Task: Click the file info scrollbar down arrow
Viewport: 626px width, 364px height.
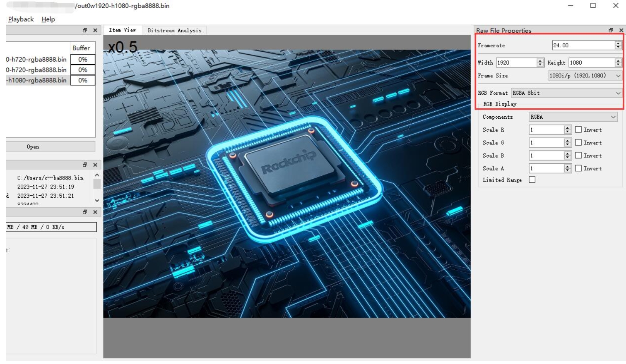Action: (x=97, y=201)
